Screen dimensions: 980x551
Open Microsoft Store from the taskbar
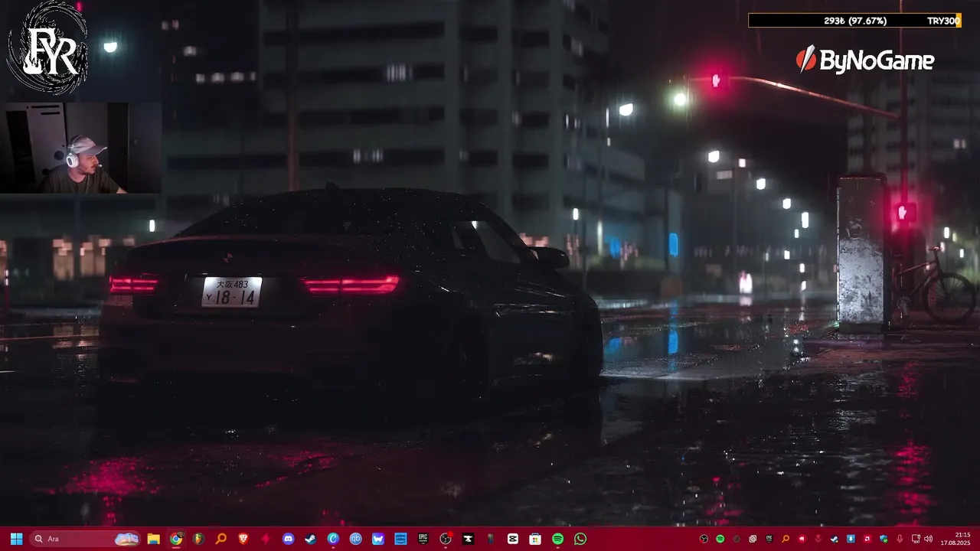pyautogui.click(x=535, y=539)
